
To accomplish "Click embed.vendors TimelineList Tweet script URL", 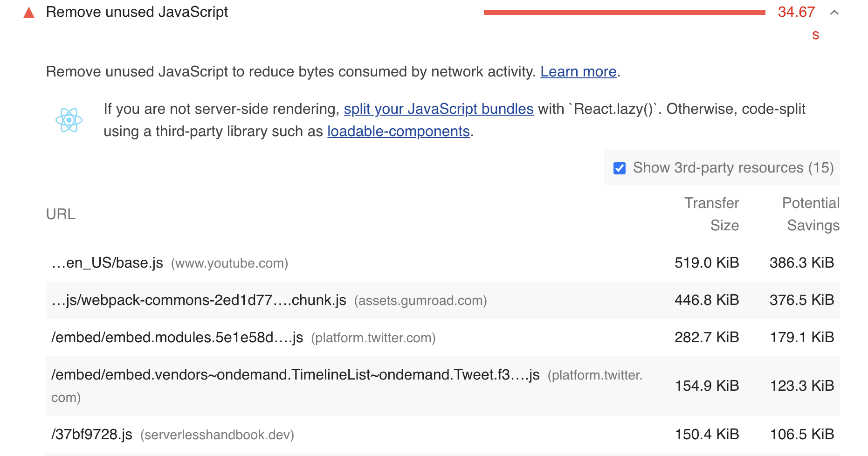I will click(295, 375).
